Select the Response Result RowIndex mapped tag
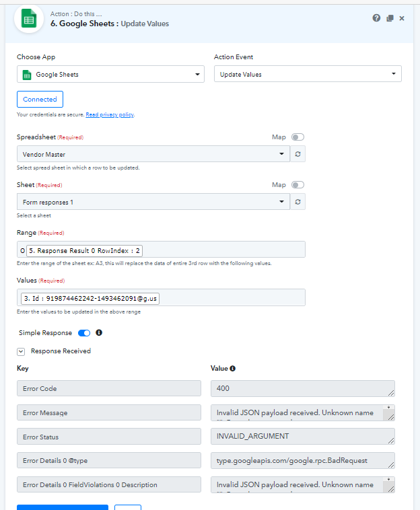Image resolution: width=420 pixels, height=510 pixels. (85, 251)
